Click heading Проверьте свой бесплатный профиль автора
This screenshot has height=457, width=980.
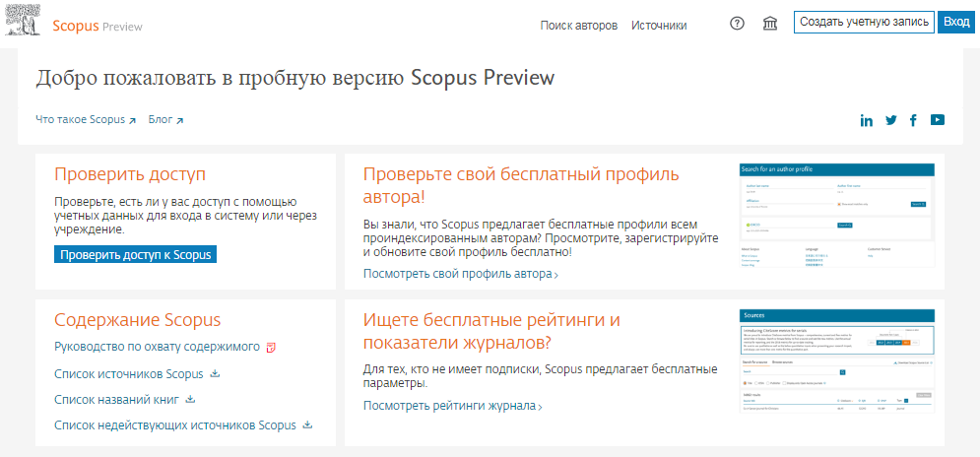pos(521,186)
